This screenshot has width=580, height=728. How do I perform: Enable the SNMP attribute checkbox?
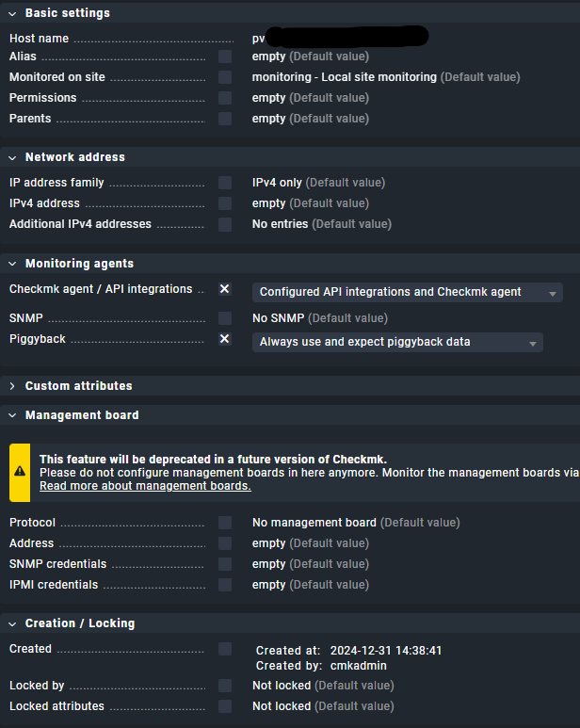pyautogui.click(x=225, y=318)
